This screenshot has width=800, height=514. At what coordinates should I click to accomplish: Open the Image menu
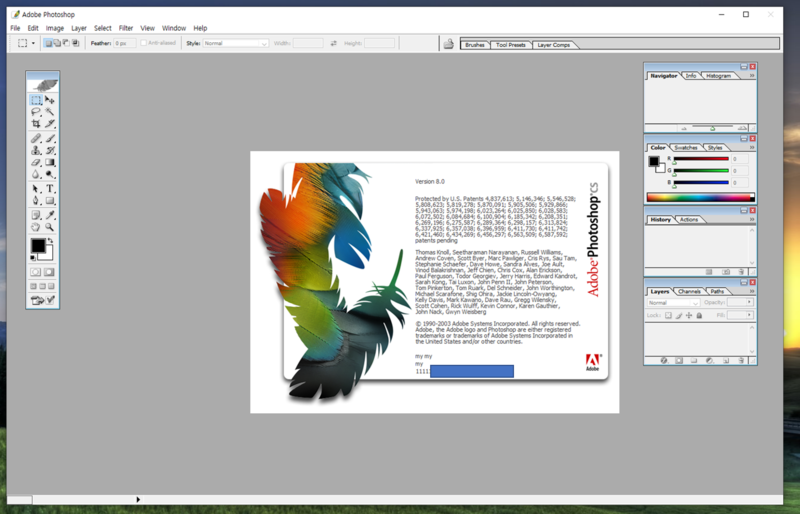55,28
